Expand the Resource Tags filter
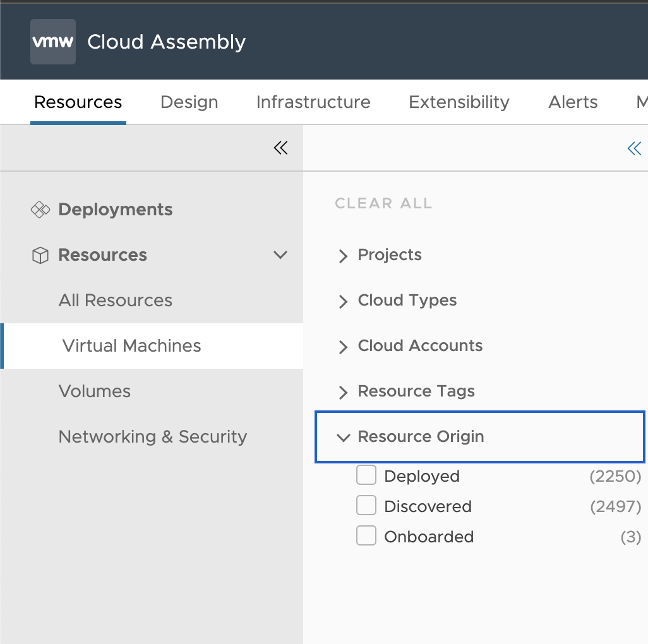Image resolution: width=648 pixels, height=644 pixels. click(343, 392)
